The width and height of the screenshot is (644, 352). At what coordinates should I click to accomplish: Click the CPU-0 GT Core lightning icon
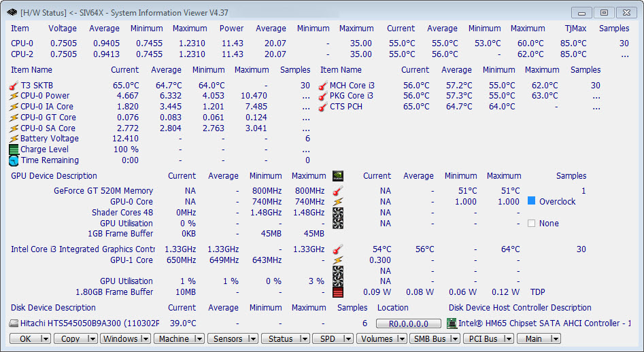(14, 118)
